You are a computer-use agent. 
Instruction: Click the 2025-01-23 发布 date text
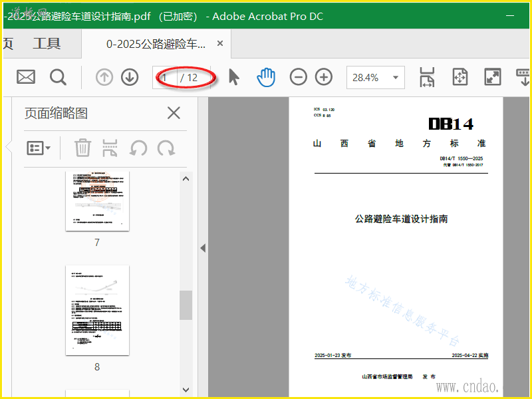(333, 355)
